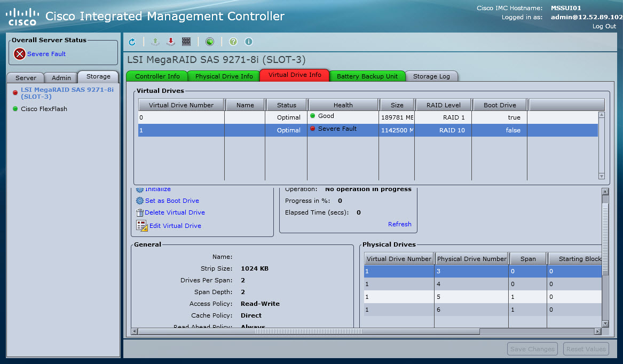Click the up arrow of Virtual Drives table scrollbar
This screenshot has width=623, height=364.
(x=602, y=115)
